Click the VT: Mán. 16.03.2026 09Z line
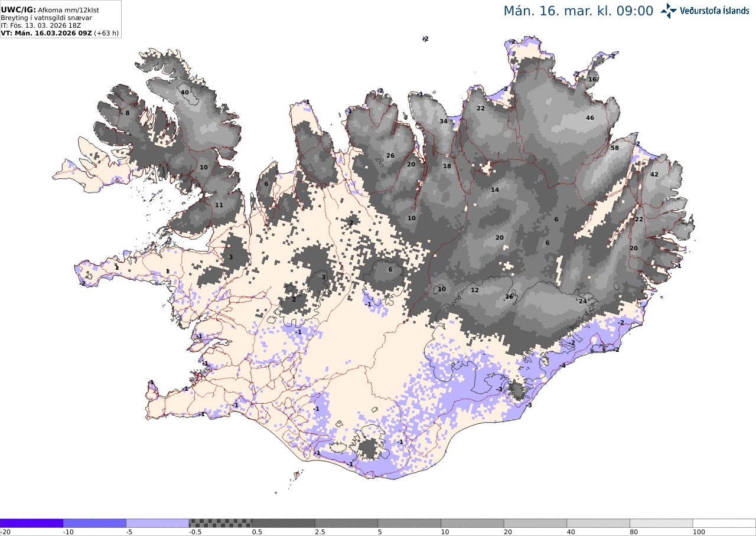Viewport: 756px width, 536px height. (x=59, y=34)
